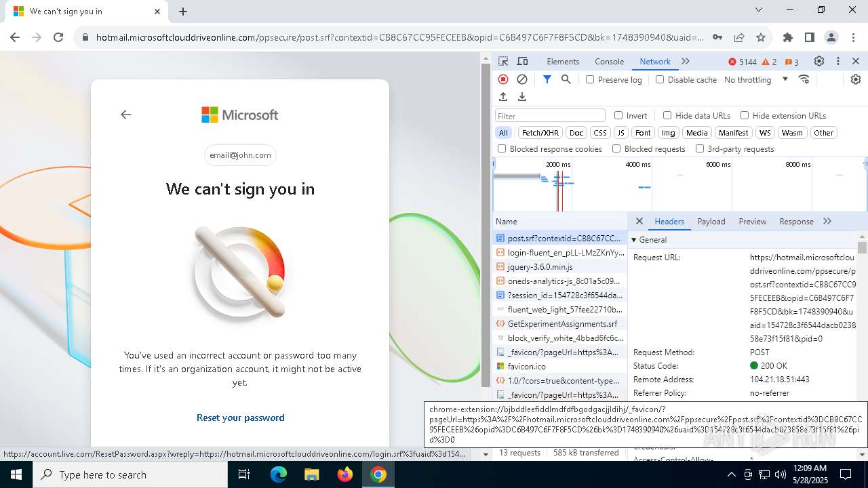This screenshot has width=868, height=488.
Task: Click the issues count badge 3
Action: click(x=791, y=62)
